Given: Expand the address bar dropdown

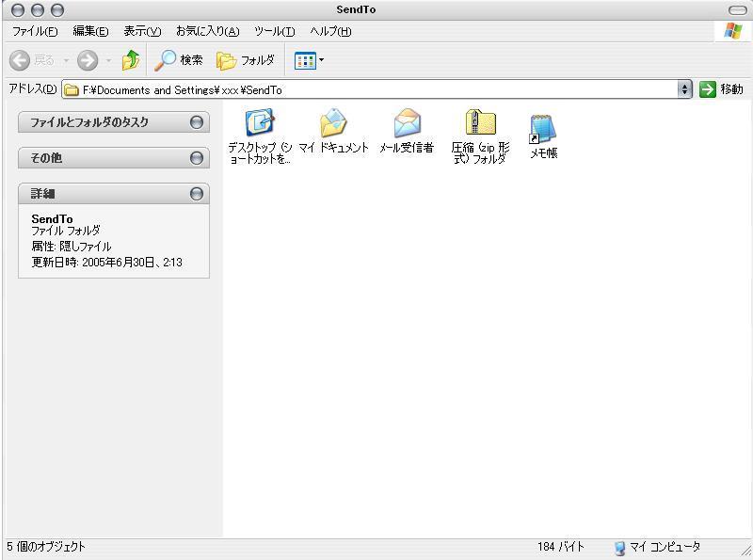Looking at the screenshot, I should point(685,89).
